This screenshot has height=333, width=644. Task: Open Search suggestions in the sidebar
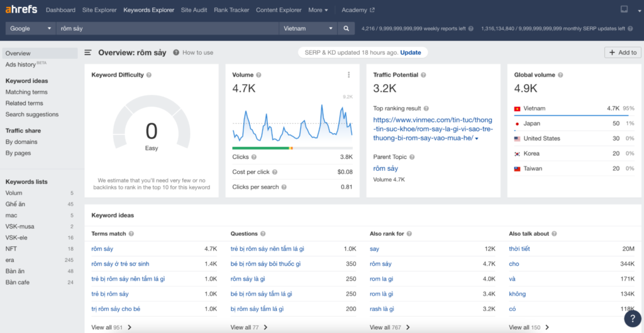point(32,114)
